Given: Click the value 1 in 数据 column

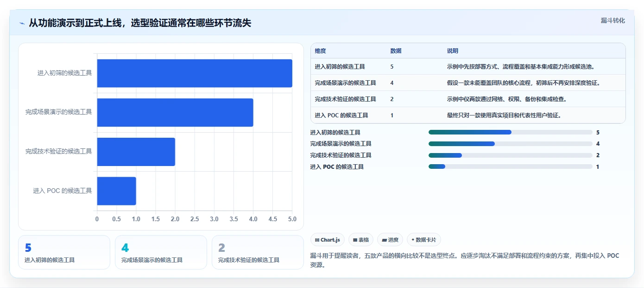Looking at the screenshot, I should (392, 115).
